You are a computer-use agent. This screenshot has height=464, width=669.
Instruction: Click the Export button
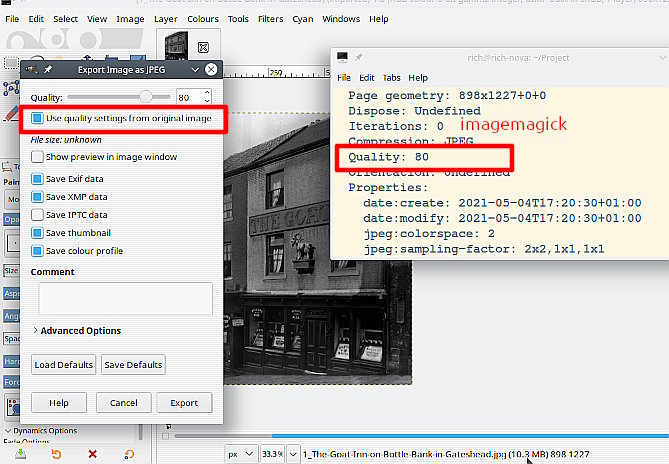coord(184,402)
